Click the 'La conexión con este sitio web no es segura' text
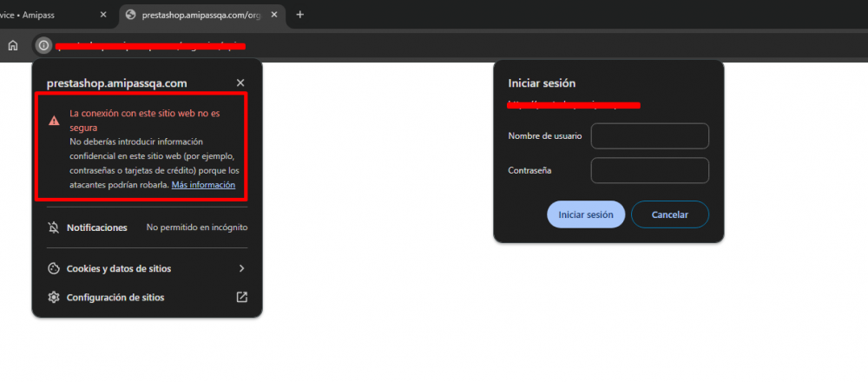The height and width of the screenshot is (382, 868). (x=145, y=120)
